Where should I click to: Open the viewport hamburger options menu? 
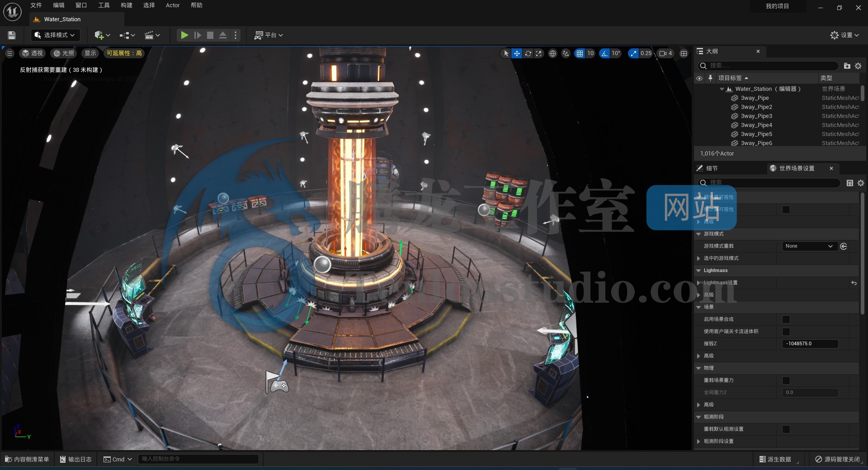9,53
